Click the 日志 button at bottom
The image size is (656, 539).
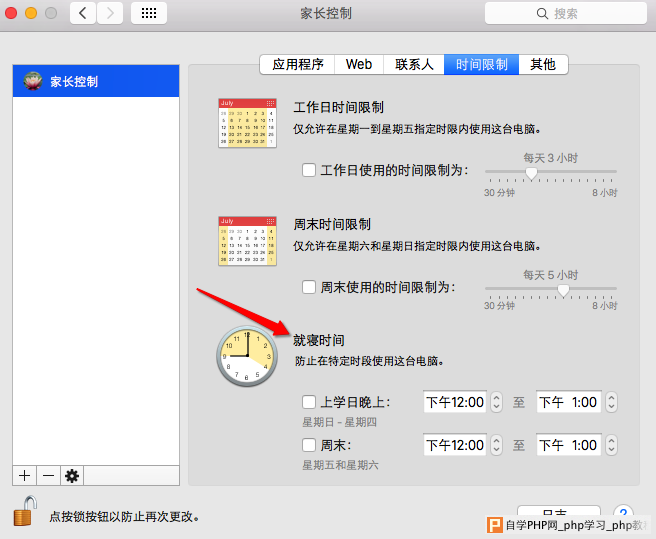pos(559,512)
